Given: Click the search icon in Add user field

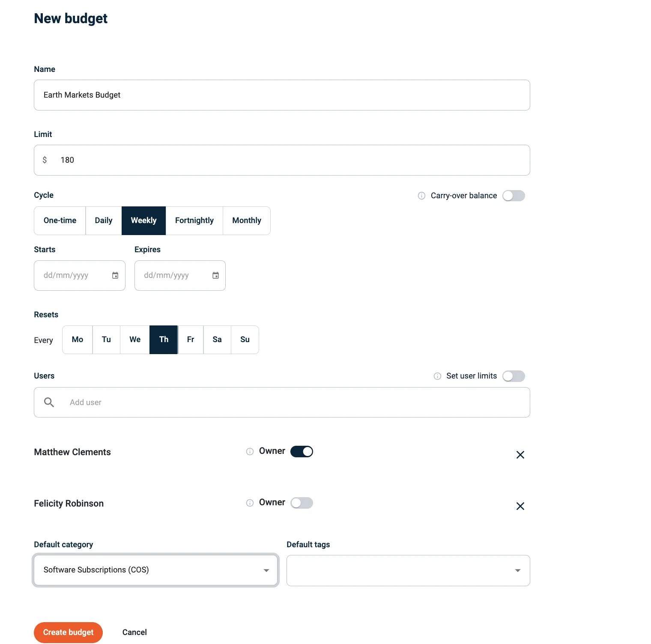Looking at the screenshot, I should (x=48, y=402).
